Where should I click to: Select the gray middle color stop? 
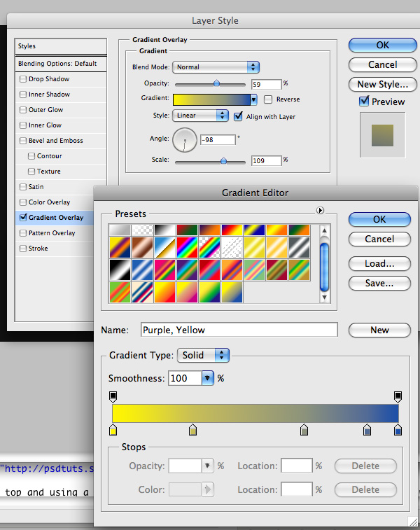tap(304, 430)
